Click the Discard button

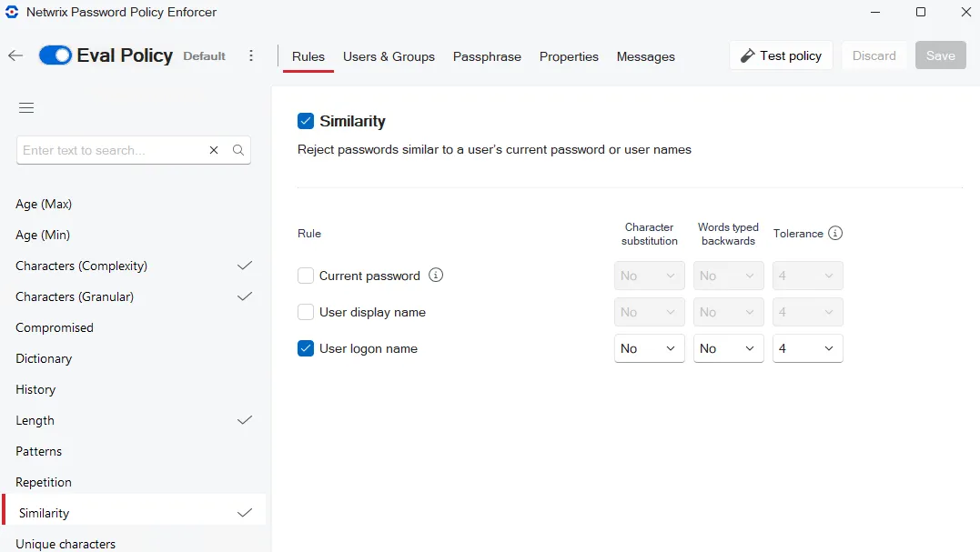tap(874, 55)
